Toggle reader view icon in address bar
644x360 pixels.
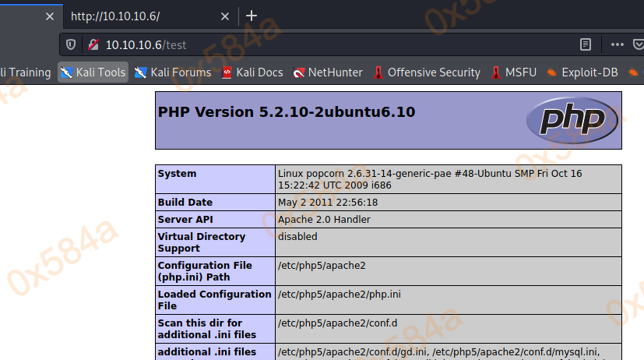click(x=586, y=44)
